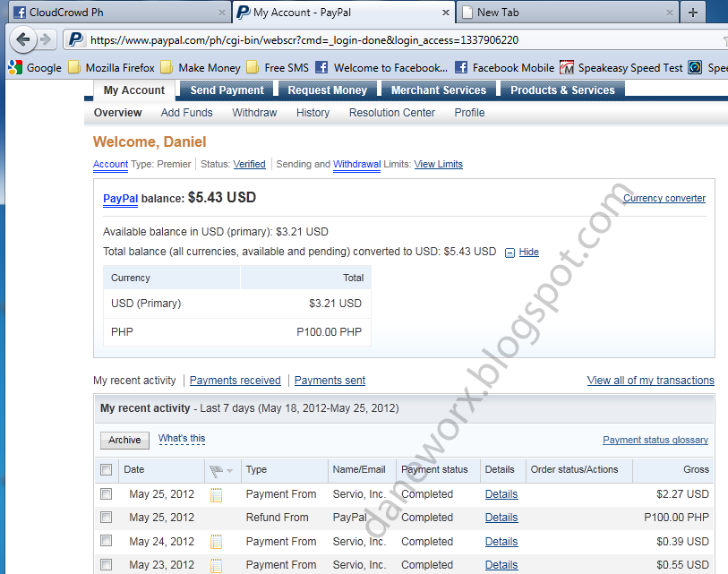Go to the History subtab
This screenshot has height=574, width=728.
(x=313, y=113)
